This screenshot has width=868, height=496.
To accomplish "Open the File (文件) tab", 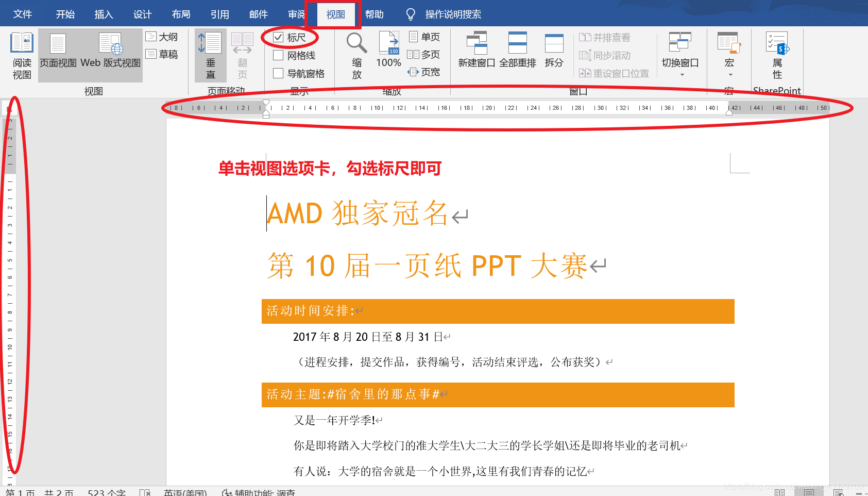I will 22,14.
